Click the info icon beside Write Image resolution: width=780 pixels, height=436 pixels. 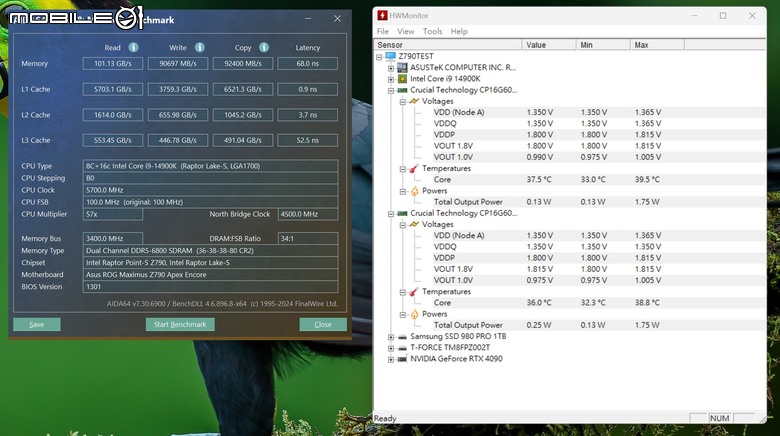point(199,47)
